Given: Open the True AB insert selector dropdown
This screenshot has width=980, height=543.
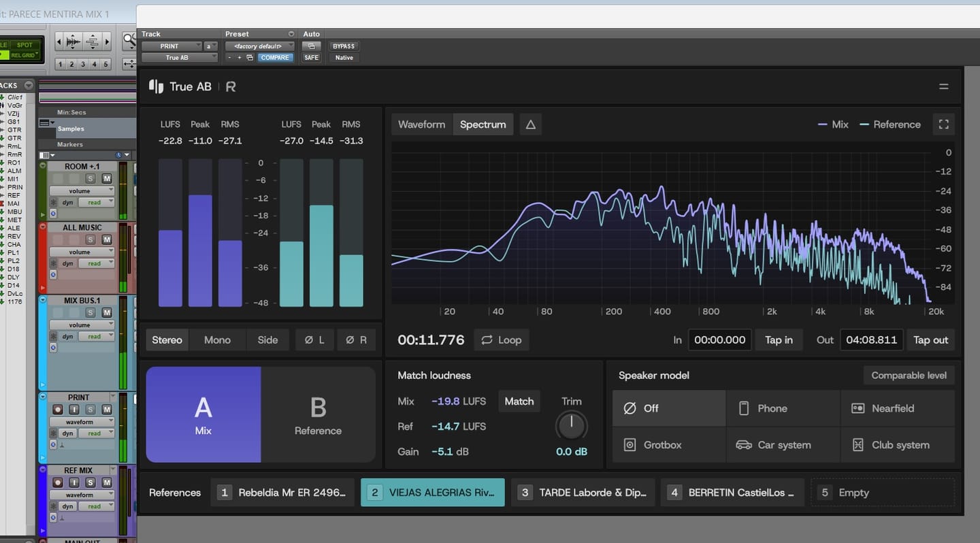Looking at the screenshot, I should (x=180, y=58).
